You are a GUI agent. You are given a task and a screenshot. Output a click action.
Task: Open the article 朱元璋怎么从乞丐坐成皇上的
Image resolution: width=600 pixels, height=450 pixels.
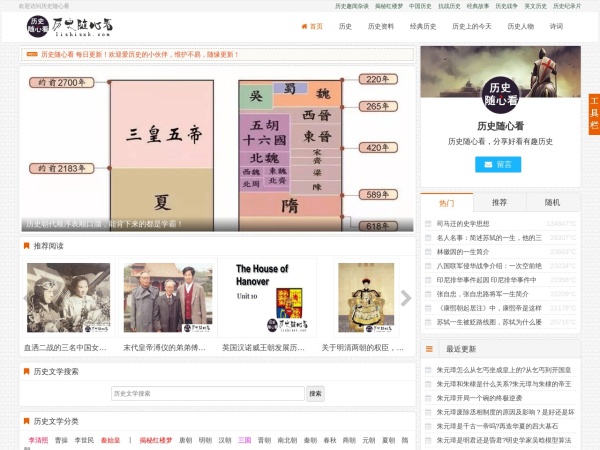click(504, 370)
